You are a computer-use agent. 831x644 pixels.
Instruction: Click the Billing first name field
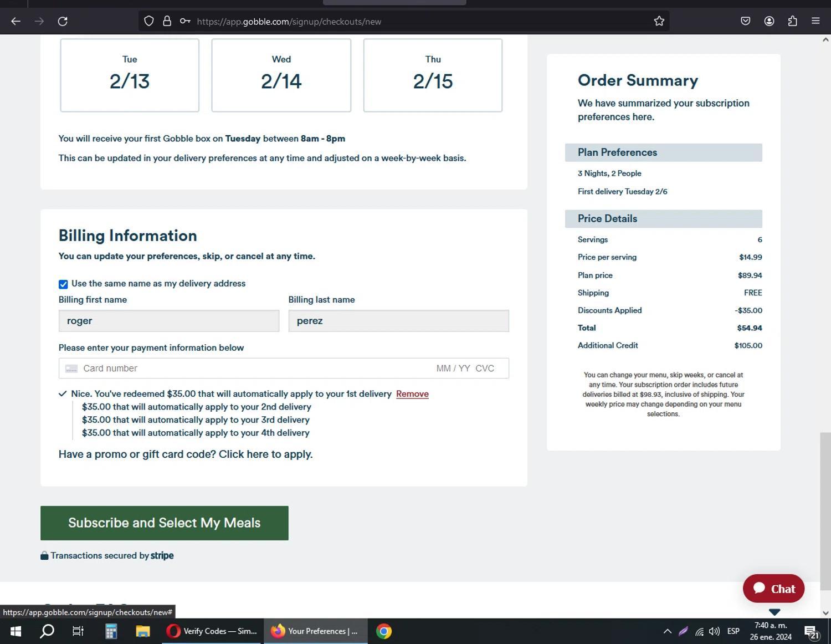(169, 321)
